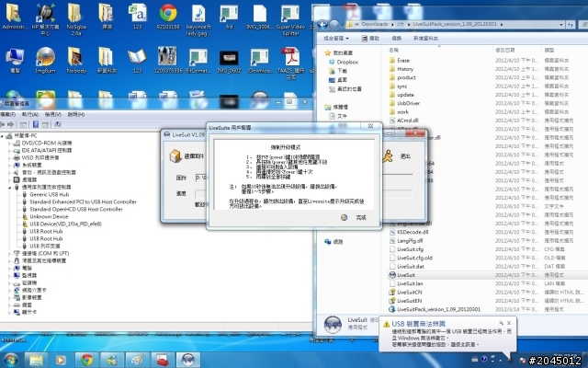Screen dimensions: 588x368
Task: Click the wrench icon in the USB balloon
Action: (x=501, y=323)
